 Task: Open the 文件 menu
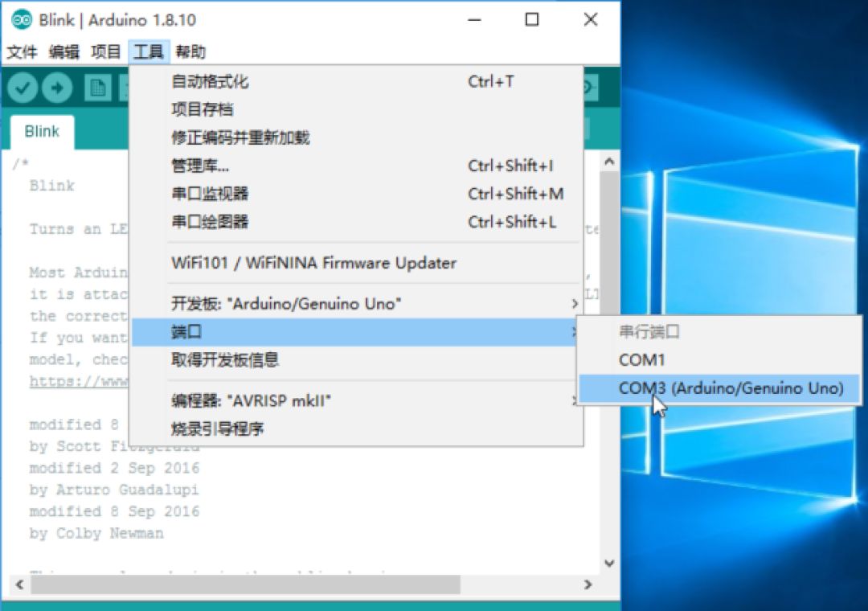click(x=23, y=51)
